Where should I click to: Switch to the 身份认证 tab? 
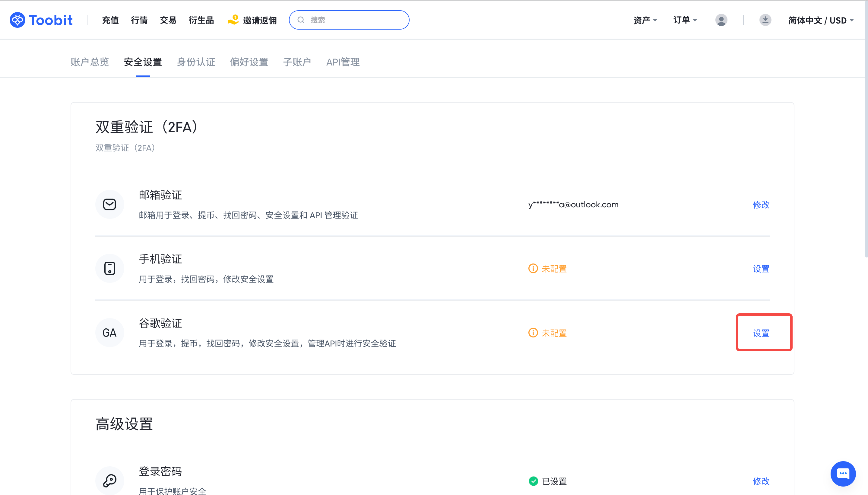[x=196, y=62]
